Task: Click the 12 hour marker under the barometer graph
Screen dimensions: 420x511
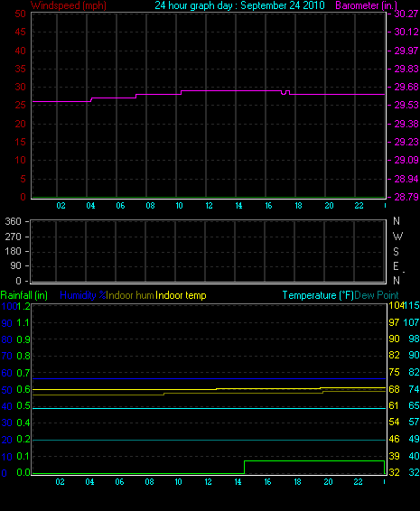Action: 209,206
